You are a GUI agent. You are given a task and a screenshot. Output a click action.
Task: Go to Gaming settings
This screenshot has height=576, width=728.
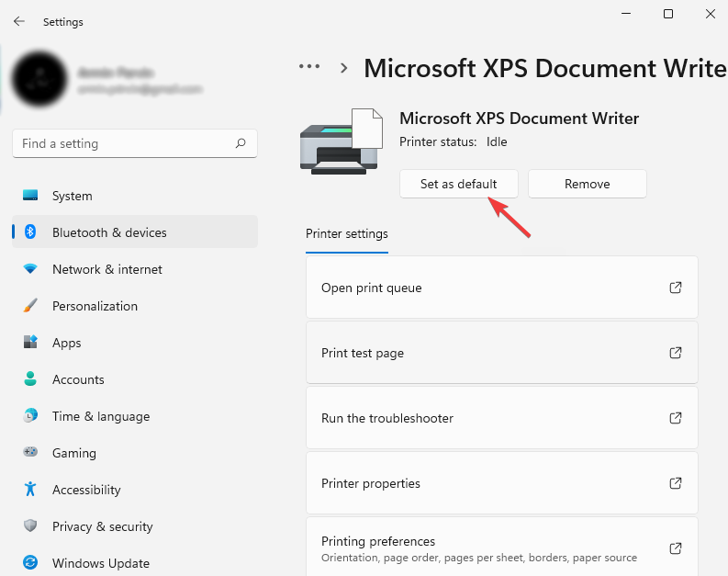pos(135,452)
